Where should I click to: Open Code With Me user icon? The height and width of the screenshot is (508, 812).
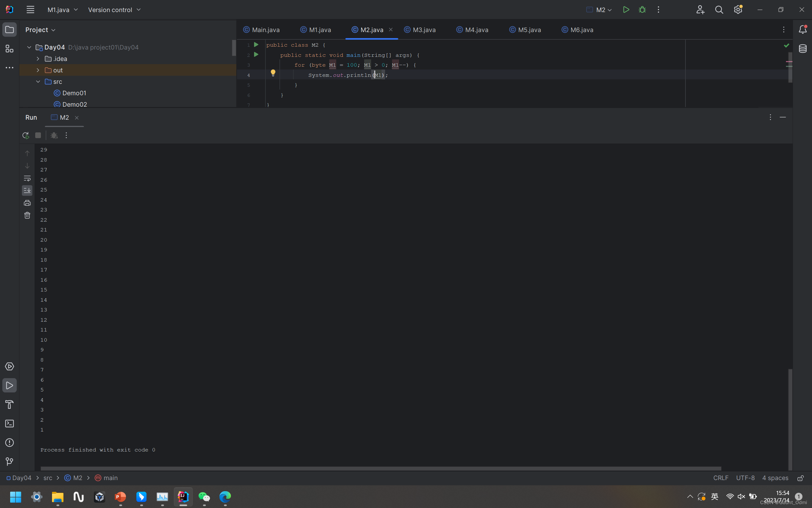point(700,10)
